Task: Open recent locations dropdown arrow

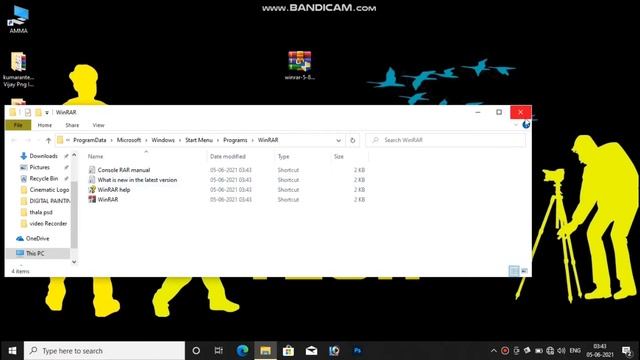Action: coord(38,140)
